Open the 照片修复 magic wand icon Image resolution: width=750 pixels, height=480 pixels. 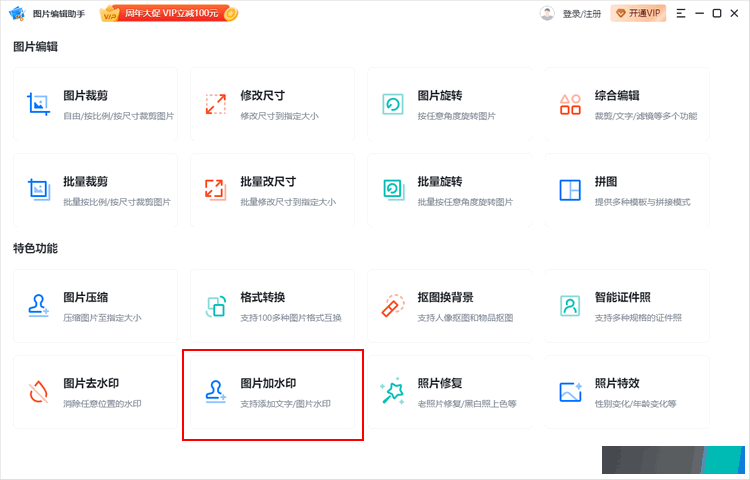(x=392, y=392)
